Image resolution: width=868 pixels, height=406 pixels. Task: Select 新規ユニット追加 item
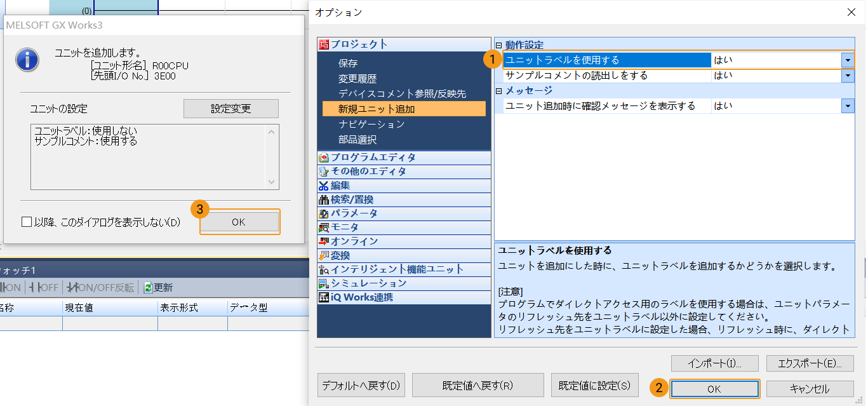(x=404, y=109)
